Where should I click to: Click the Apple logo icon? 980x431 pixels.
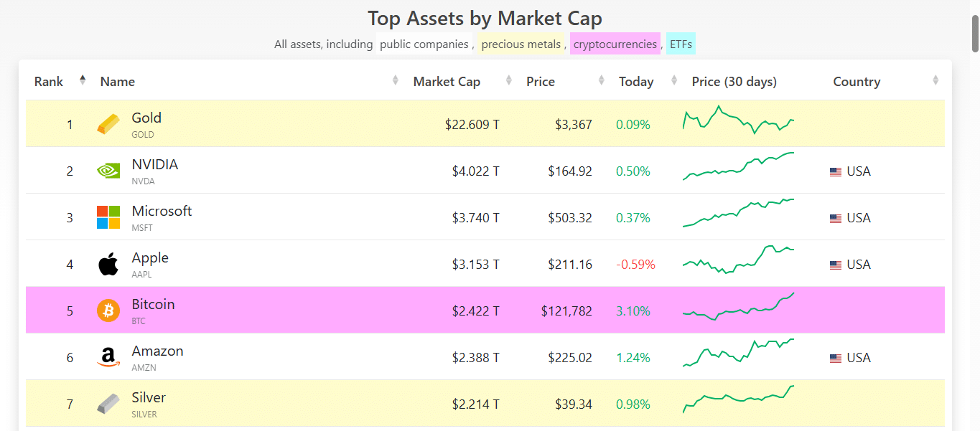(x=108, y=265)
